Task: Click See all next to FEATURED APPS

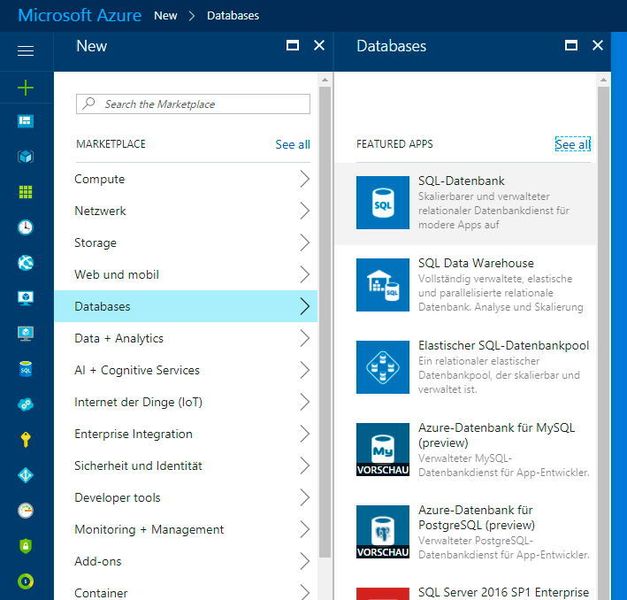Action: (x=573, y=144)
